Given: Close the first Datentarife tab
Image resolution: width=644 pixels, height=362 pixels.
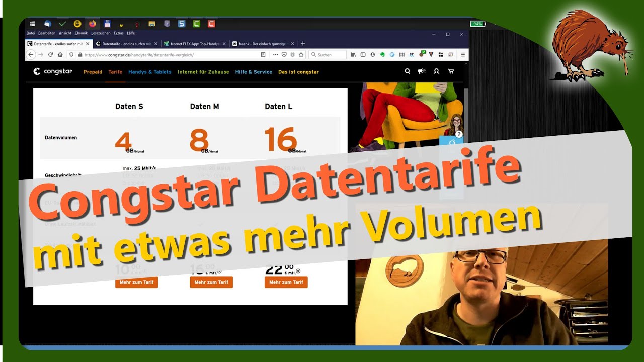Looking at the screenshot, I should pyautogui.click(x=88, y=44).
